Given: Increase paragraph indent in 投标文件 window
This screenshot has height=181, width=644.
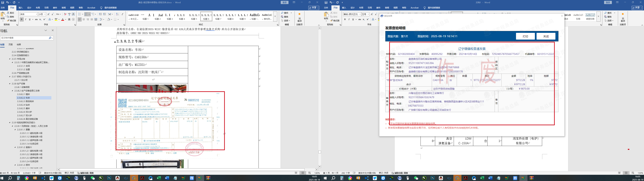Looking at the screenshot, I should point(105,14).
